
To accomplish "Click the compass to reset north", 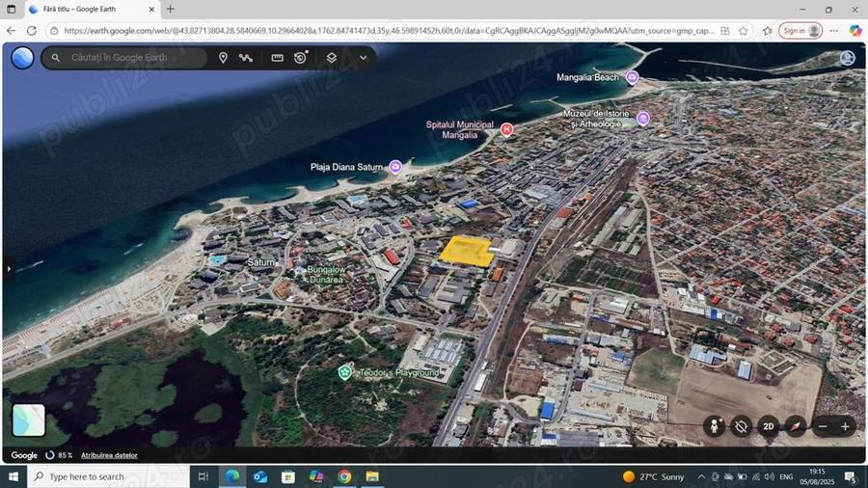I will tap(796, 426).
